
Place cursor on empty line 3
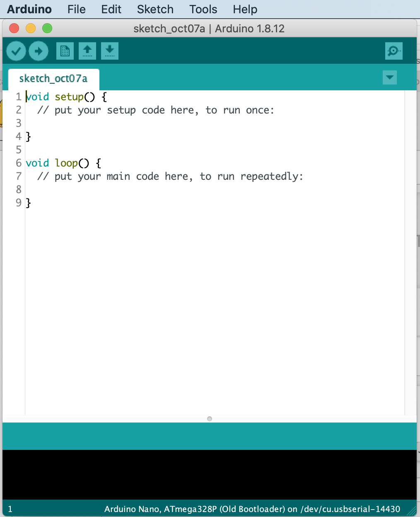click(x=215, y=123)
